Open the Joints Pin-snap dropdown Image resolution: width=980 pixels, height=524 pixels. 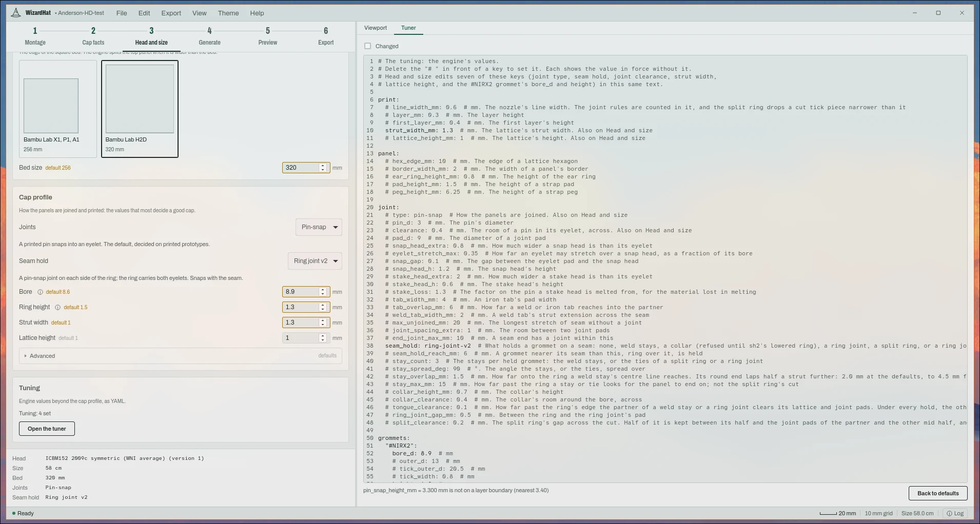(x=319, y=227)
